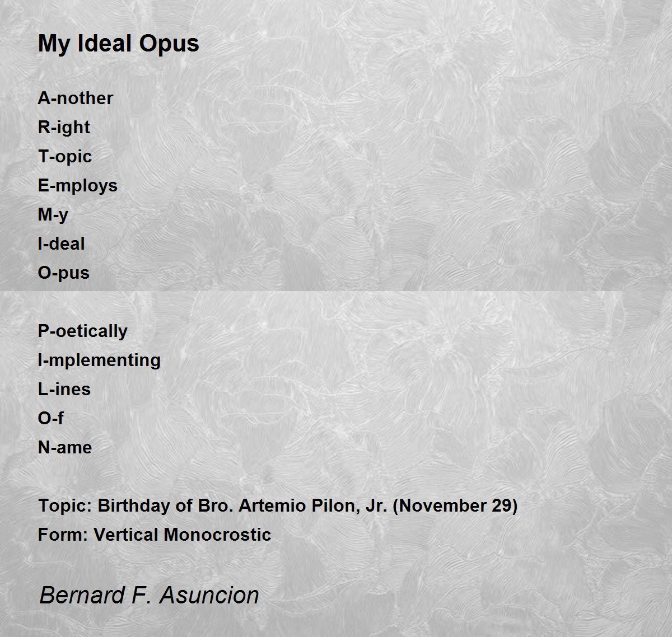This screenshot has height=637, width=672.
Task: Select the line "R-ight"
Action: pyautogui.click(x=64, y=128)
